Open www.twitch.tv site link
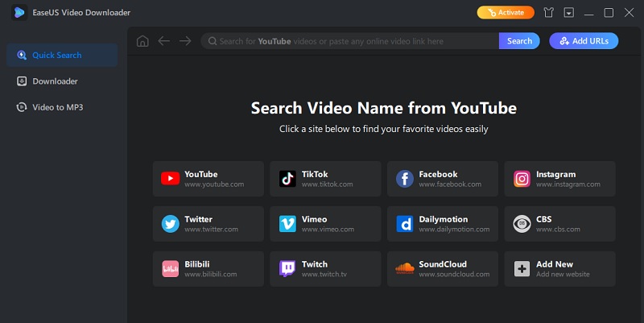The width and height of the screenshot is (644, 323). coord(324,274)
